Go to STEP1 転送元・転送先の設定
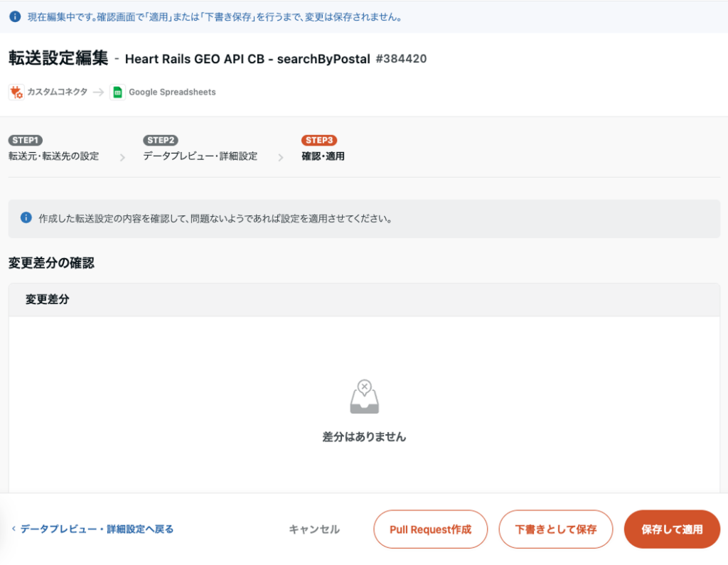This screenshot has height=565, width=728. 53,156
